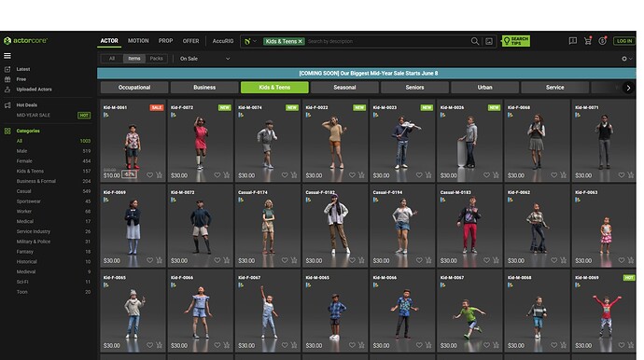Select the Packs filter toggle
644x360 pixels.
(156, 59)
